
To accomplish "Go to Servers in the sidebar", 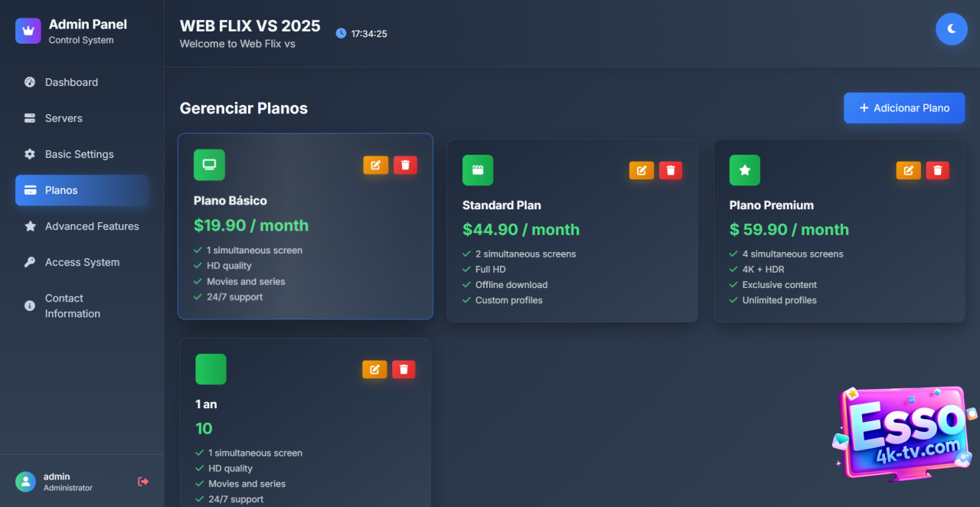I will (x=64, y=118).
